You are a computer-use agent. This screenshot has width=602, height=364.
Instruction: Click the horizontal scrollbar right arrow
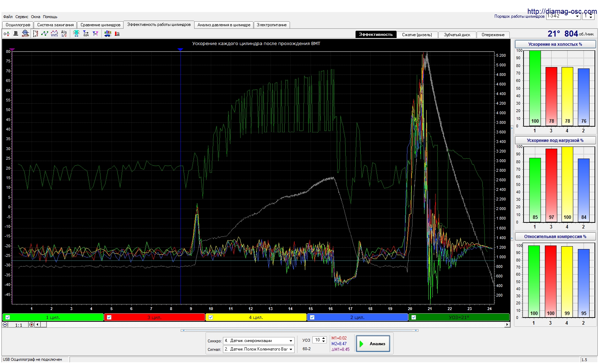point(507,325)
